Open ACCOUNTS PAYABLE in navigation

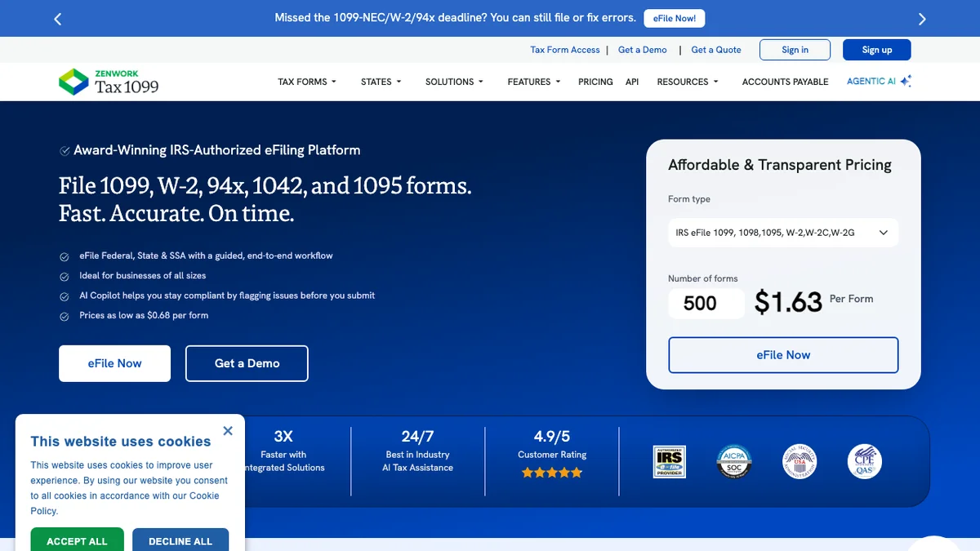click(785, 82)
